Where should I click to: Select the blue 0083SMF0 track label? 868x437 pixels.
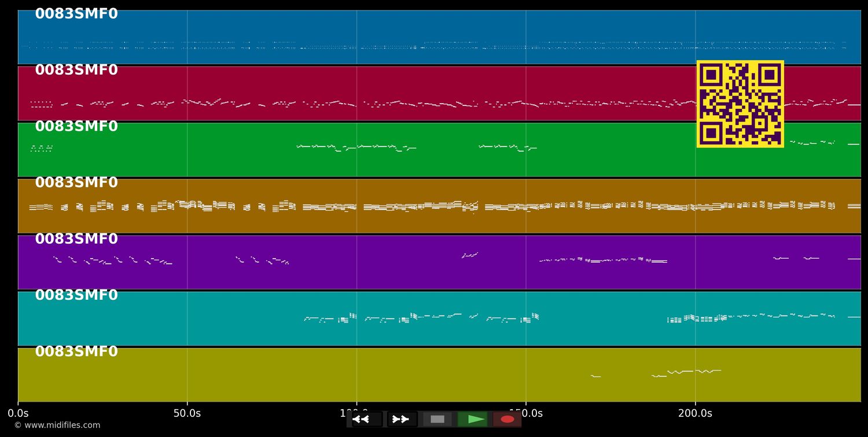tap(76, 13)
